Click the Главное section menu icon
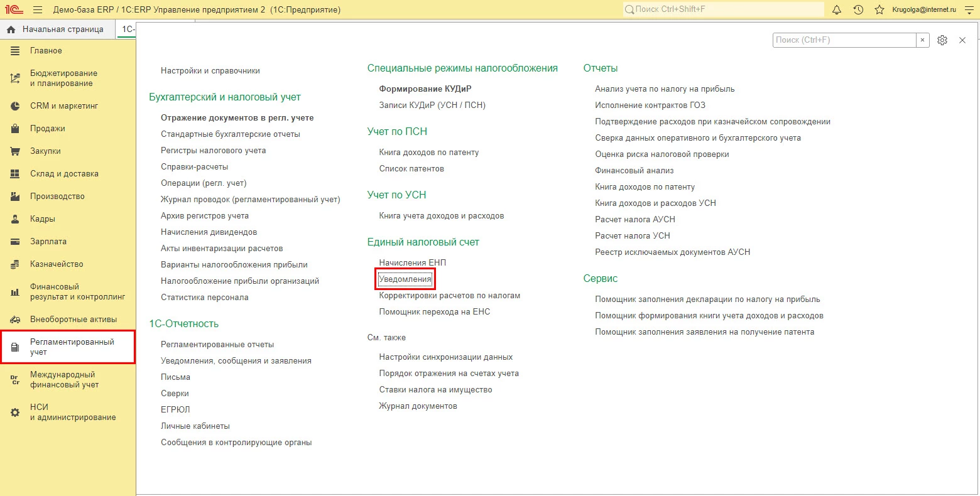Screen dimensions: 980x496 (x=16, y=51)
